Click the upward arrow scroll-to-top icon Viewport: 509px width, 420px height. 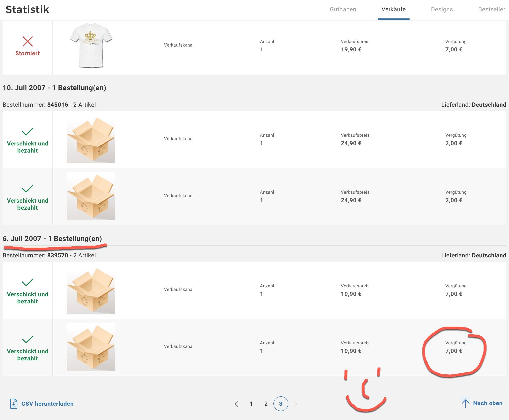465,403
